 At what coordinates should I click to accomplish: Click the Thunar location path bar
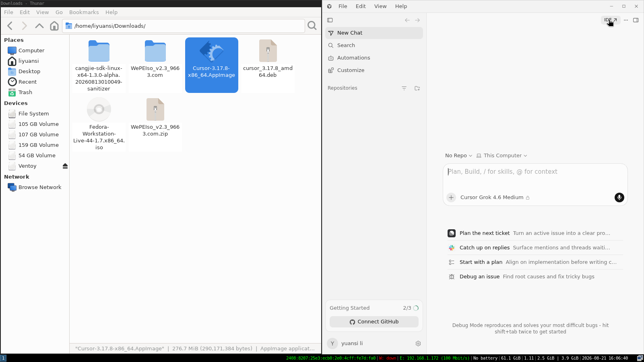click(x=184, y=26)
